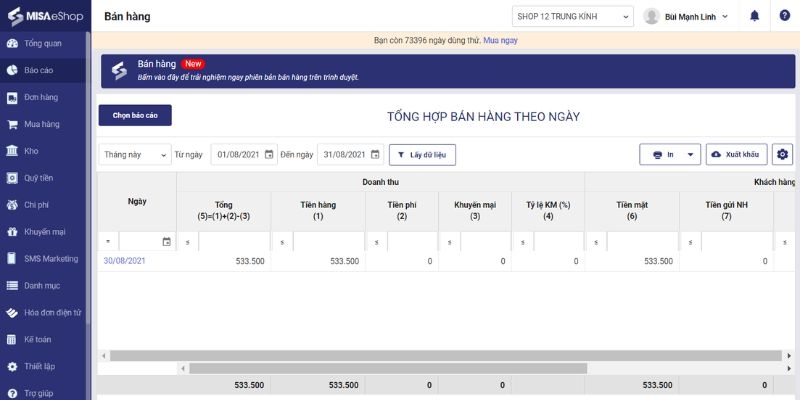Click the MISA eShop logo
This screenshot has width=800, height=400.
click(45, 16)
